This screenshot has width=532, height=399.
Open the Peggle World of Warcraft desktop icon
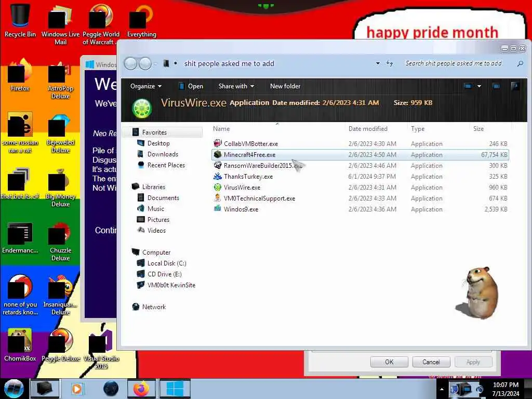point(101,24)
